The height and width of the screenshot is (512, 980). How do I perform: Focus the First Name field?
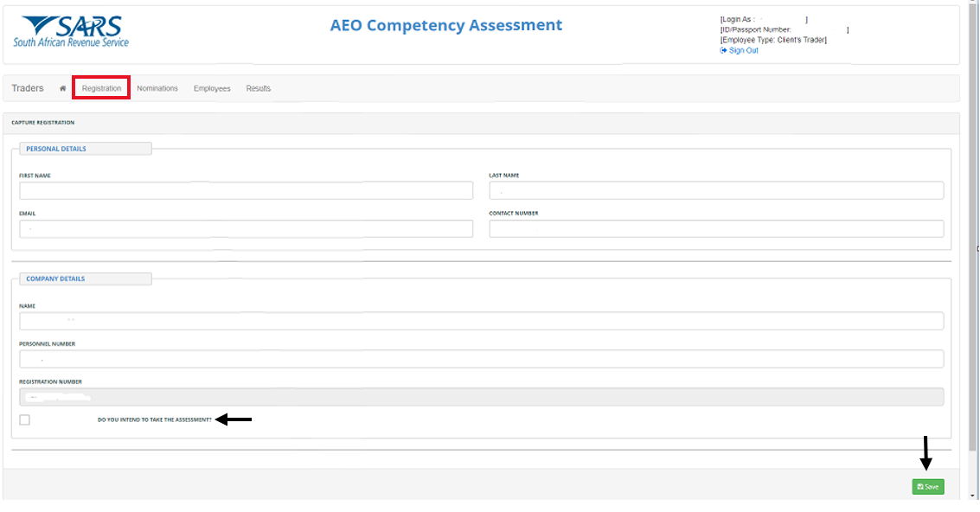pos(246,190)
